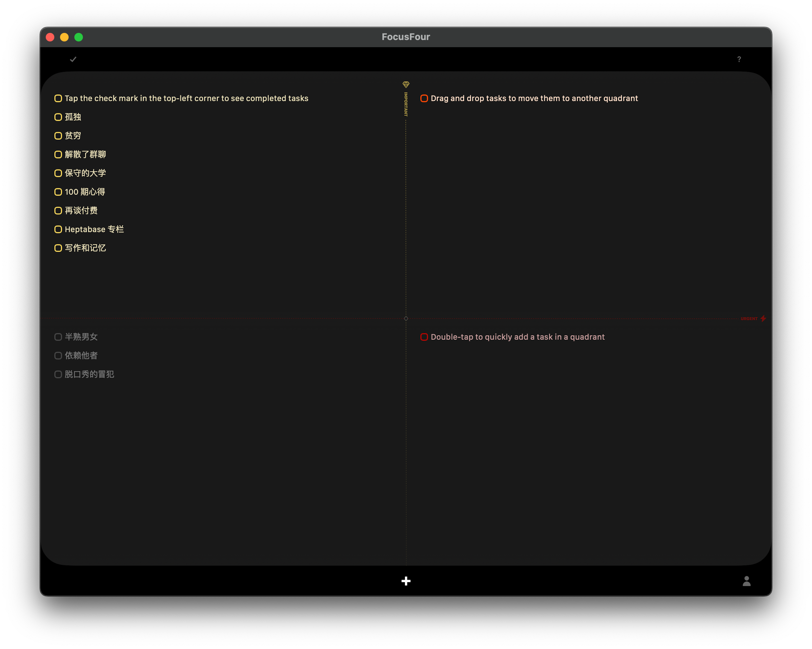Click the Important diamond icon
The image size is (812, 649).
pos(406,84)
